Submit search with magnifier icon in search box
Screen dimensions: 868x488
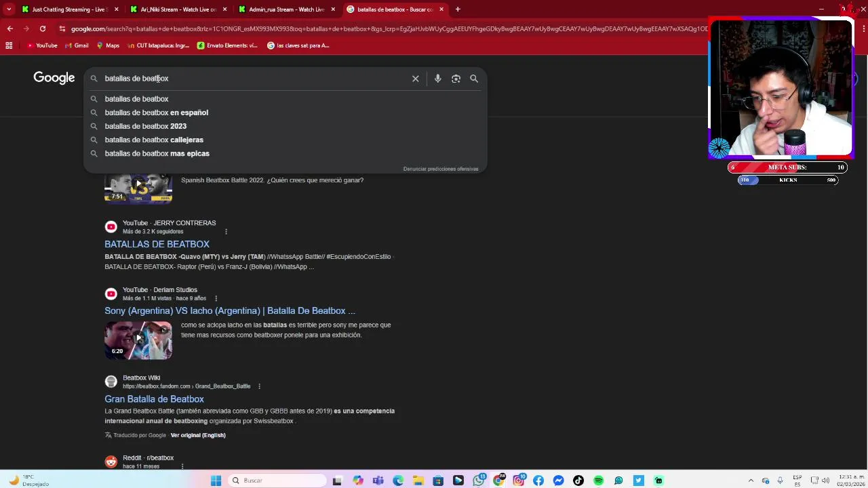[474, 79]
